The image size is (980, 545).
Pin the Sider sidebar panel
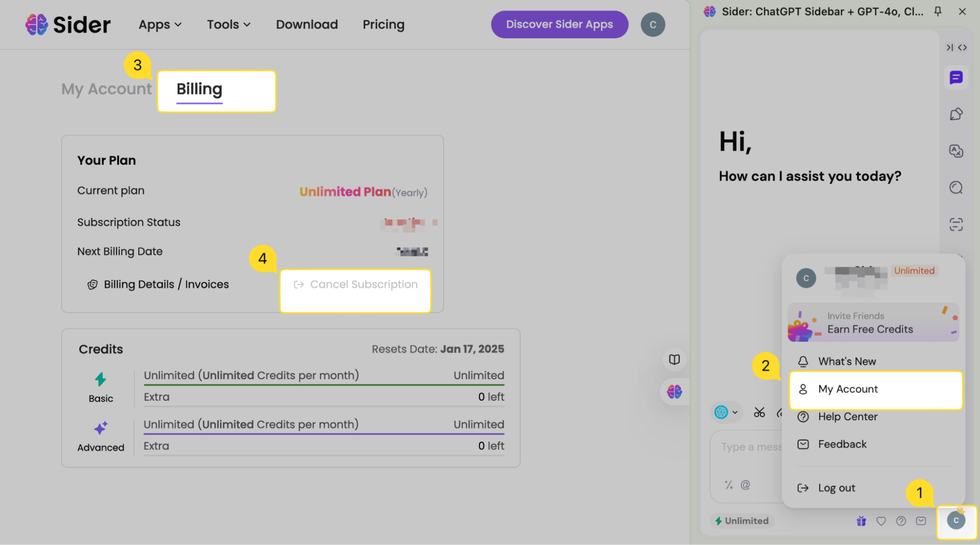click(937, 11)
